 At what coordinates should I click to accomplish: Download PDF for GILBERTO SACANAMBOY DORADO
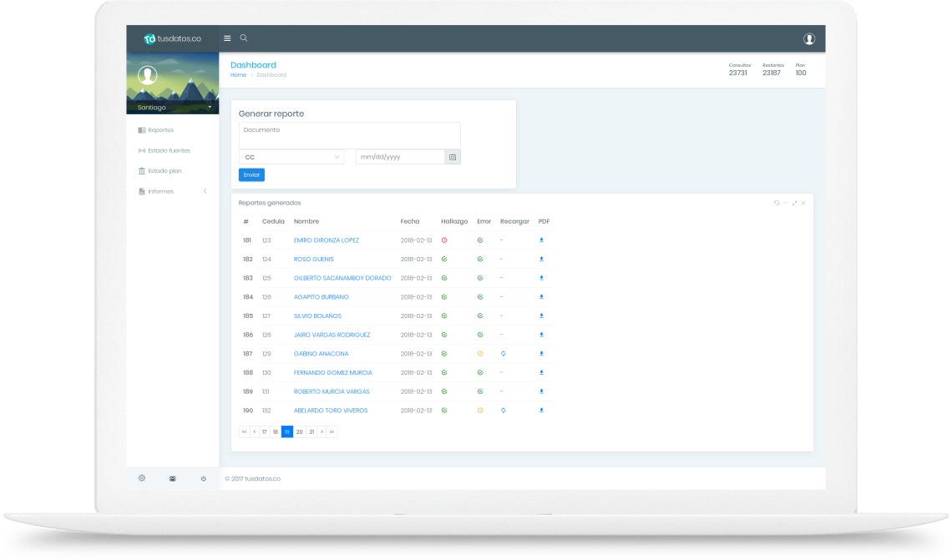coord(542,278)
